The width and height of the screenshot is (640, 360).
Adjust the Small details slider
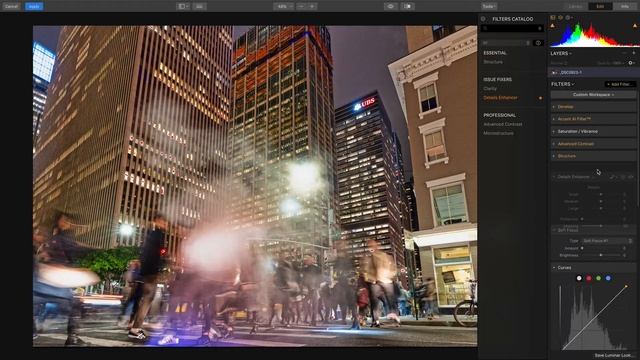[x=601, y=195]
